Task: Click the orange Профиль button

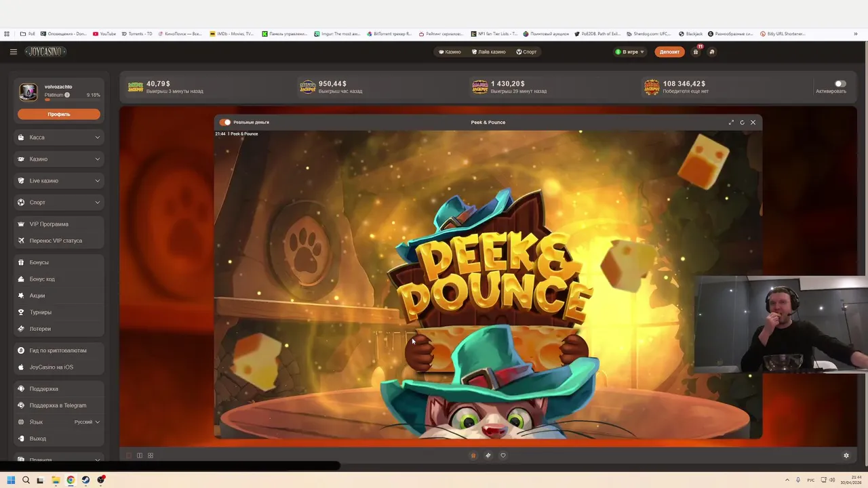Action: 59,114
